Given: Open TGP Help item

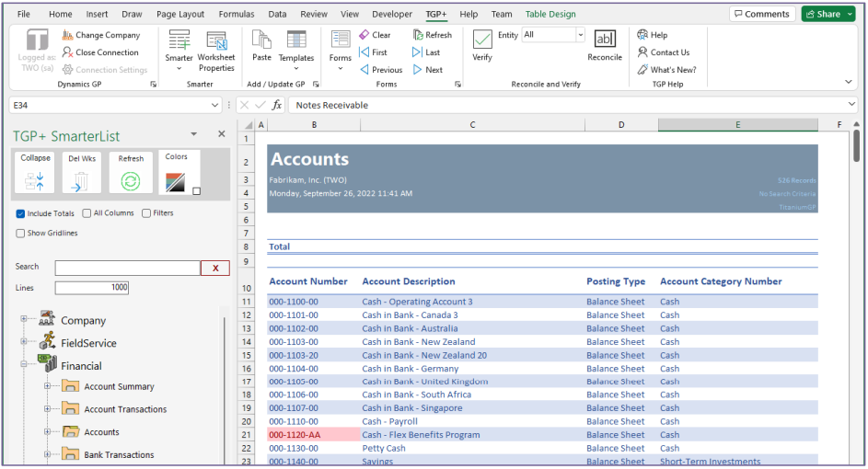Looking at the screenshot, I should pyautogui.click(x=652, y=35).
